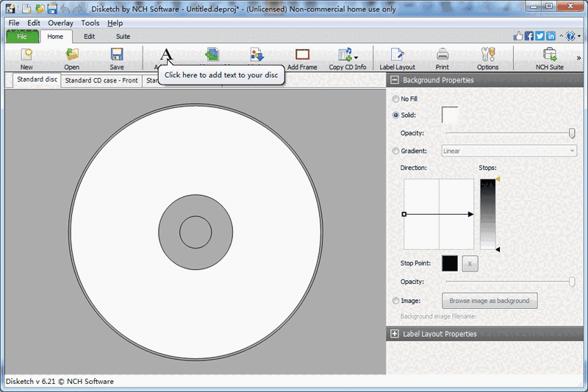
Task: Click the New project icon
Action: coord(26,57)
